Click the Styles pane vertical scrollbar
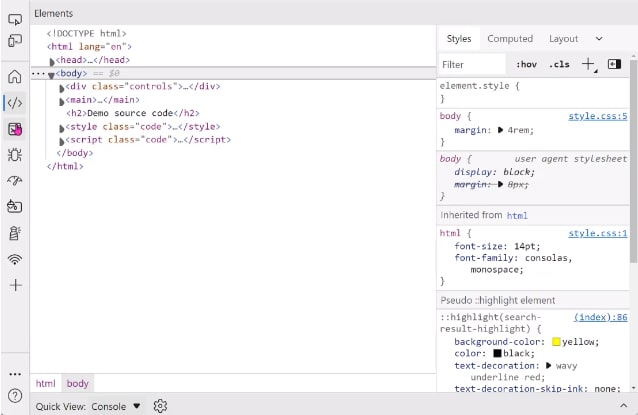Image resolution: width=638 pixels, height=415 pixels. [633, 162]
